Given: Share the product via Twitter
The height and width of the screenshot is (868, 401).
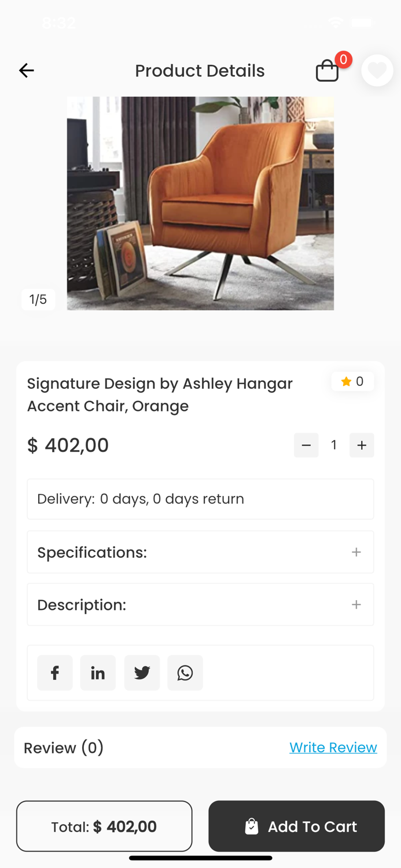Looking at the screenshot, I should [142, 672].
